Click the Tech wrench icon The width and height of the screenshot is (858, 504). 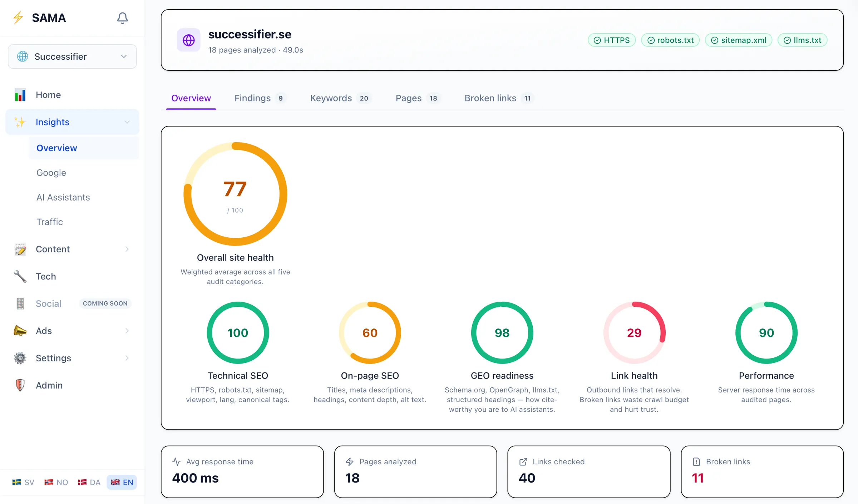[x=20, y=276]
